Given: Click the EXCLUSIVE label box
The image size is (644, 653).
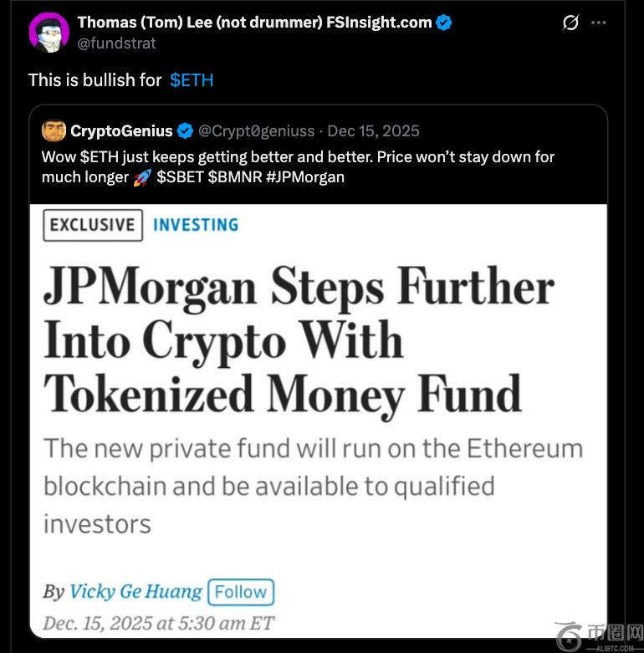Looking at the screenshot, I should pos(91,225).
